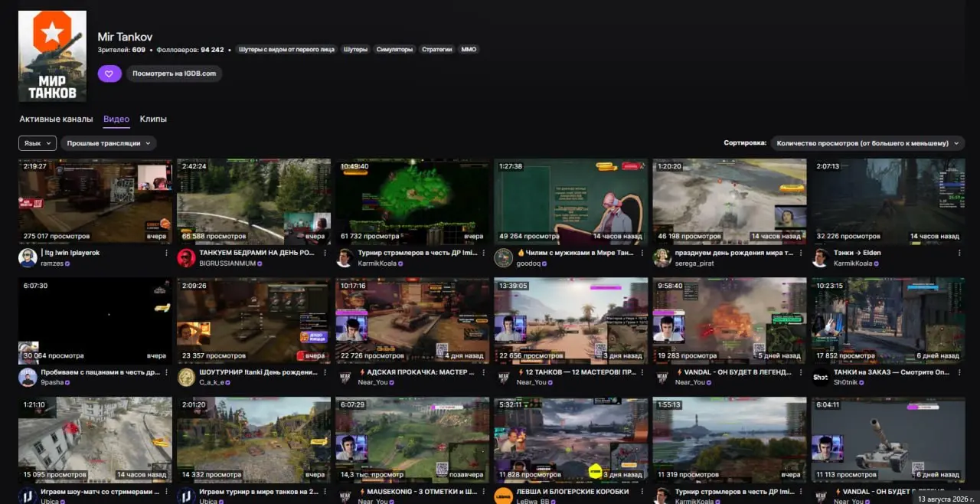Select the Видео tab
980x504 pixels.
[116, 119]
